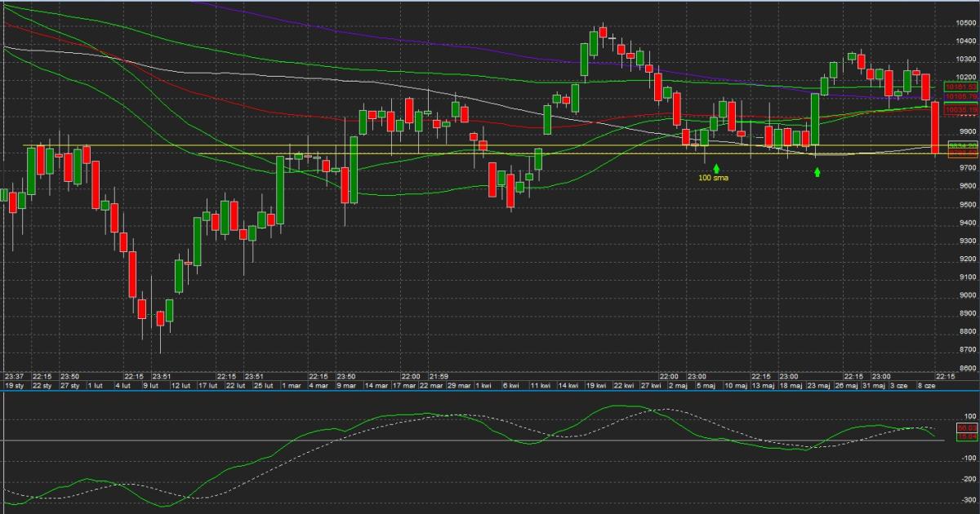Click the red candle at the 10500 peak
The height and width of the screenshot is (514, 980).
click(603, 32)
